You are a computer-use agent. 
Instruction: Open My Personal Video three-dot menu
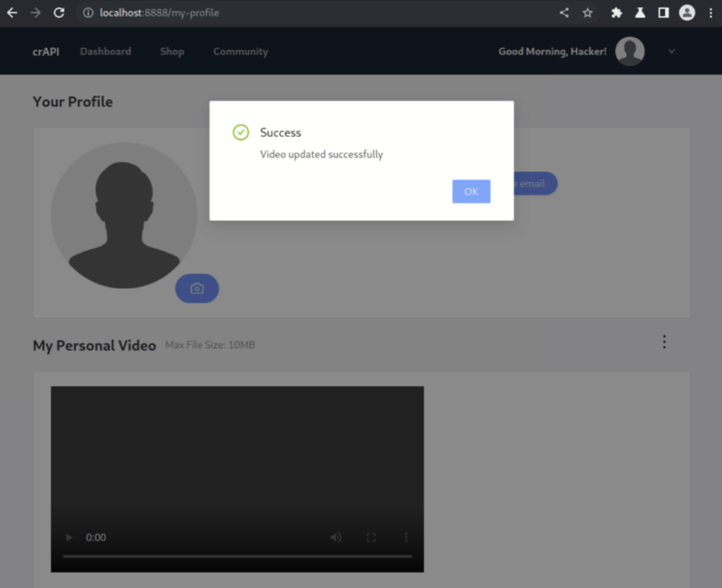click(663, 342)
